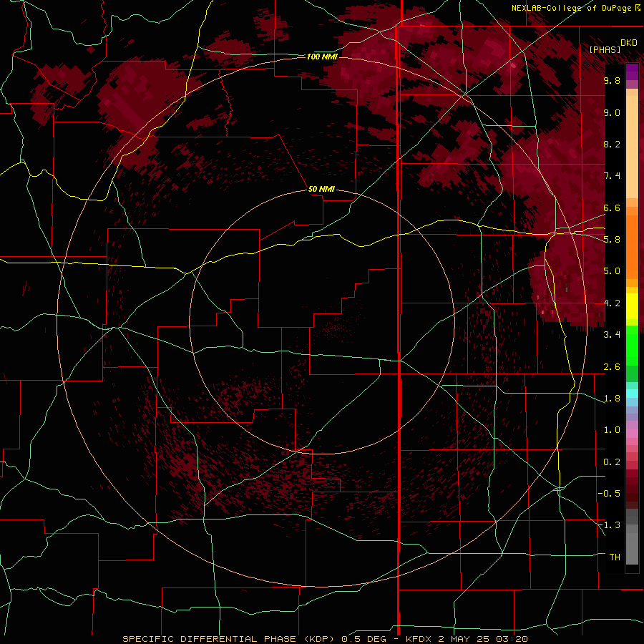
Task: Click the TH threshold label on the scale
Action: [x=615, y=557]
